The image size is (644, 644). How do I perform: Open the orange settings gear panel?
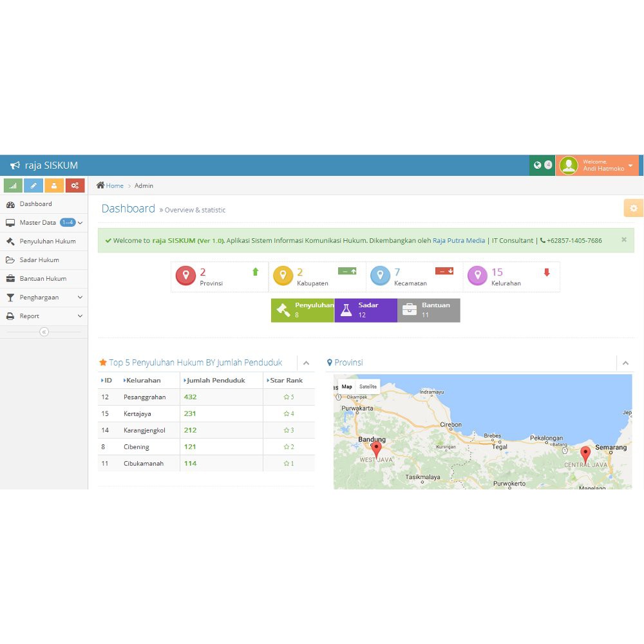(x=634, y=208)
